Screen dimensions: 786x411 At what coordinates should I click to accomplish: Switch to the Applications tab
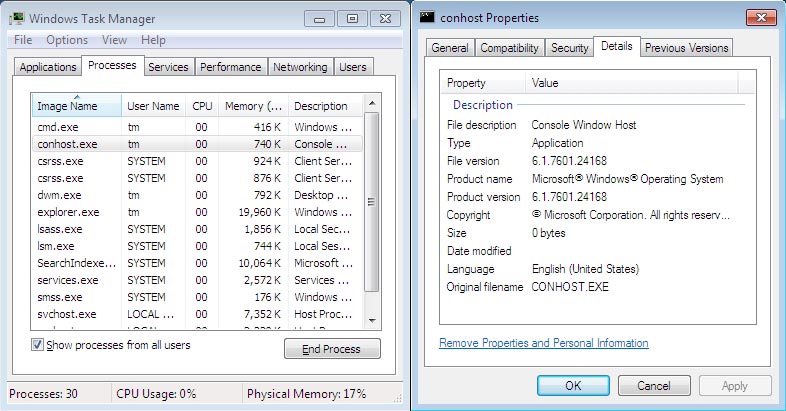coord(48,67)
